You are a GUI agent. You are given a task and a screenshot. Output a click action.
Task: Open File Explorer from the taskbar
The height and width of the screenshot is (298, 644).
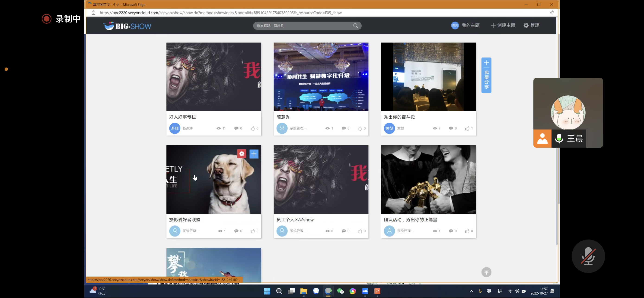303,291
